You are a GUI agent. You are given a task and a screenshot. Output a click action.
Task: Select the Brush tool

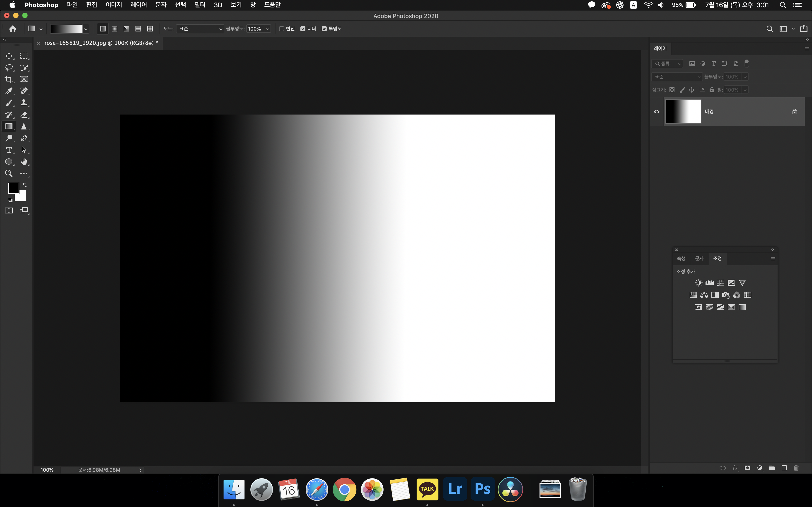(9, 103)
